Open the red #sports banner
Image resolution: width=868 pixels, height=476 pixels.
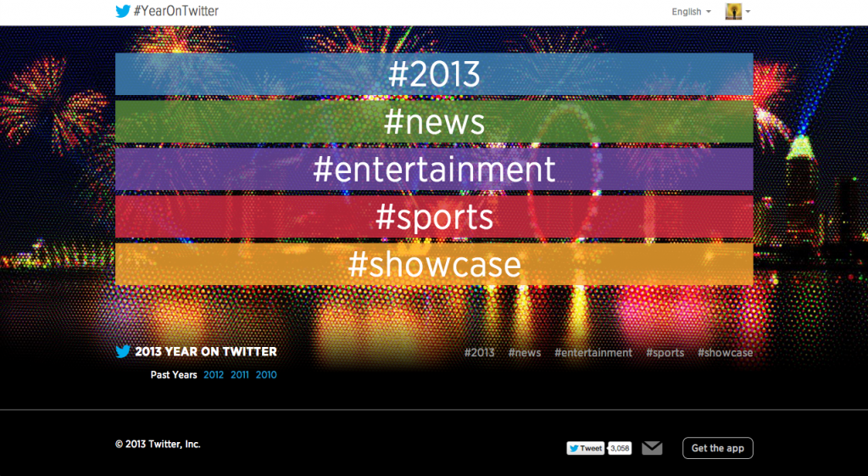coord(434,216)
